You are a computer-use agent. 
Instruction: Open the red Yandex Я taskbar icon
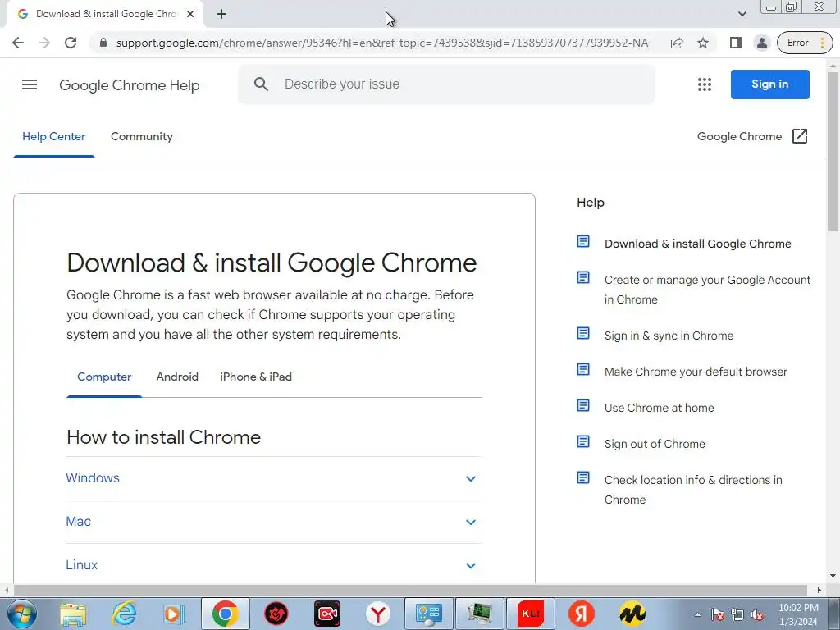click(582, 614)
